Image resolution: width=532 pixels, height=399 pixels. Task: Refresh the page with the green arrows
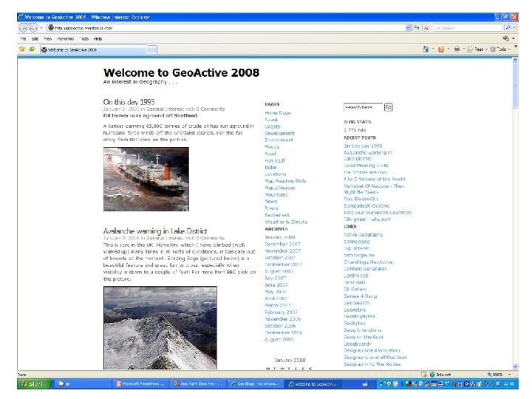coord(417,28)
